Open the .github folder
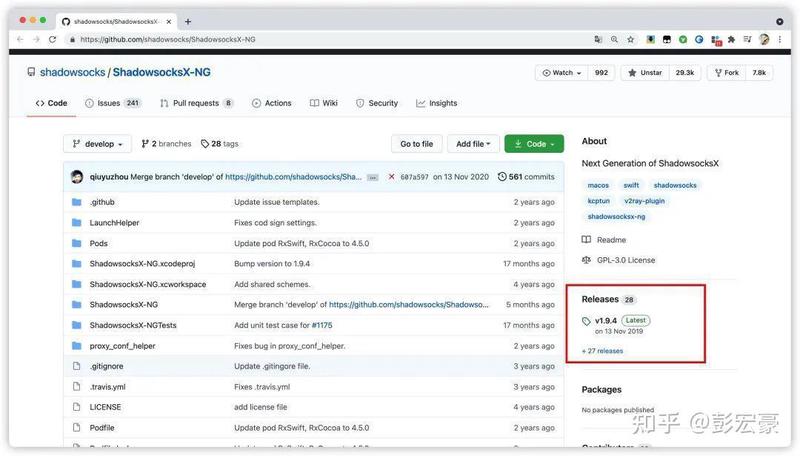 [102, 202]
